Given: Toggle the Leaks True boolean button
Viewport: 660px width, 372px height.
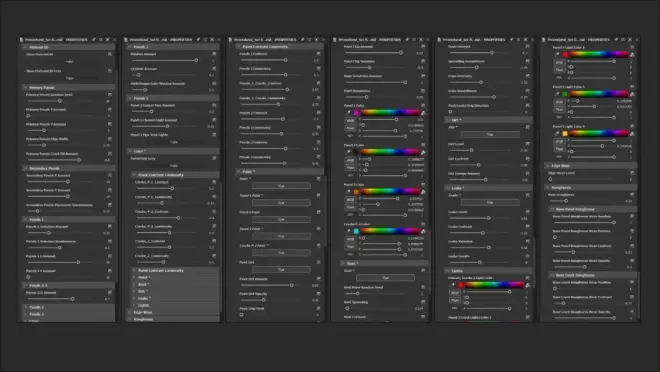Looking at the screenshot, I should pos(490,202).
